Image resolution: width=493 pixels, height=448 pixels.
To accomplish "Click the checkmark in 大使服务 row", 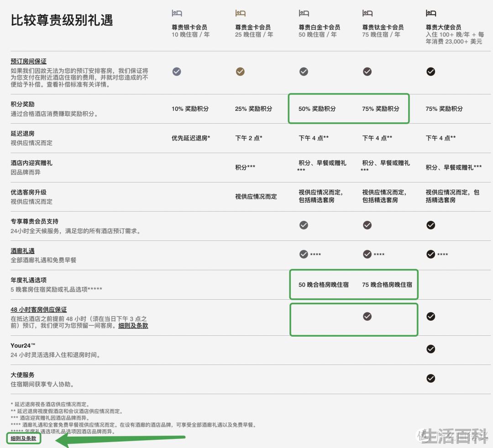I will point(431,378).
